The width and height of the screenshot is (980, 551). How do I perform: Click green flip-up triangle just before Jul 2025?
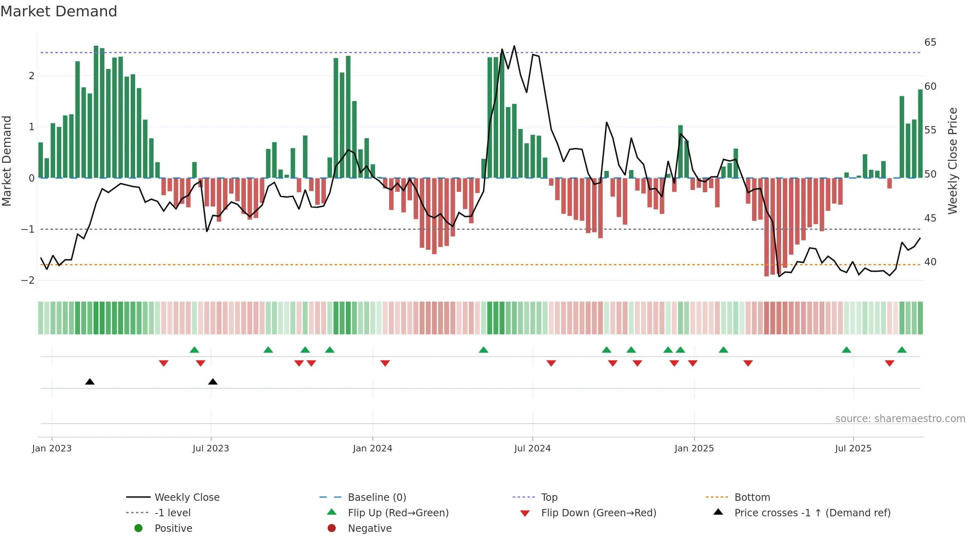tap(846, 350)
